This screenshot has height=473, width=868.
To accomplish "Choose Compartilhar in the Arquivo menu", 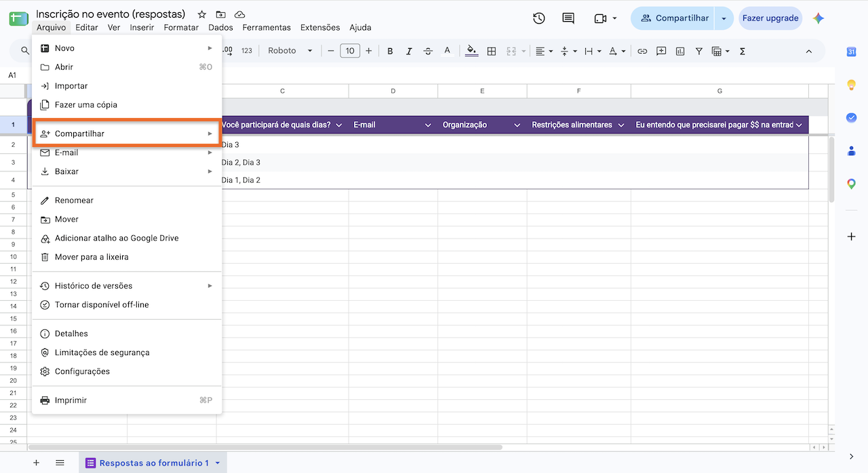I will (127, 133).
